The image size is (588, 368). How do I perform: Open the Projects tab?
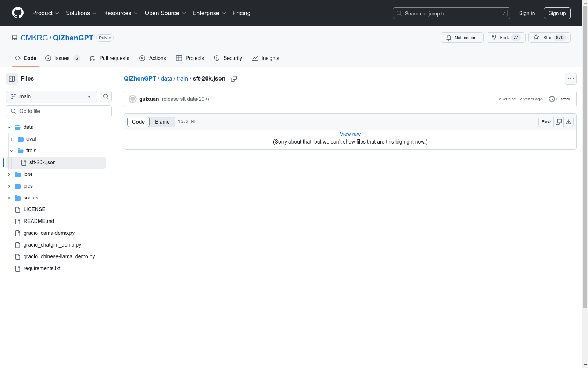[x=190, y=58]
